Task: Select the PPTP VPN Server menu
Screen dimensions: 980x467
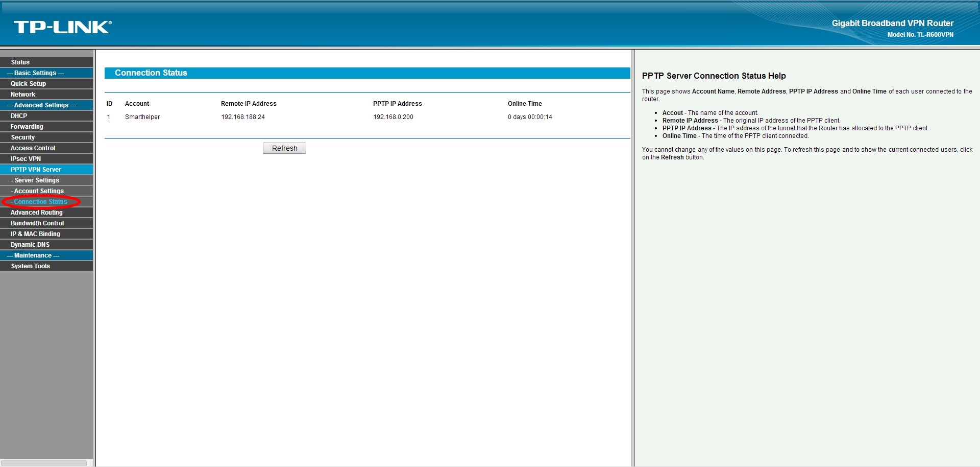Action: click(46, 170)
